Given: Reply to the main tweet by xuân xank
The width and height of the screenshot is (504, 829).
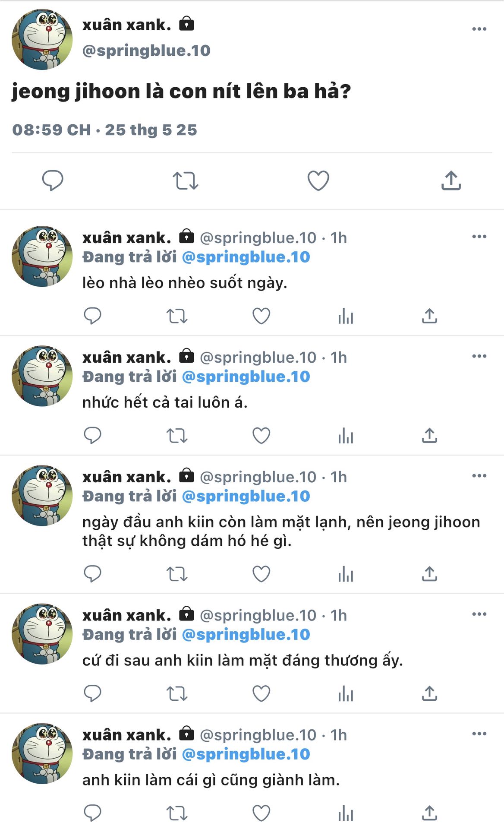Looking at the screenshot, I should tap(53, 180).
